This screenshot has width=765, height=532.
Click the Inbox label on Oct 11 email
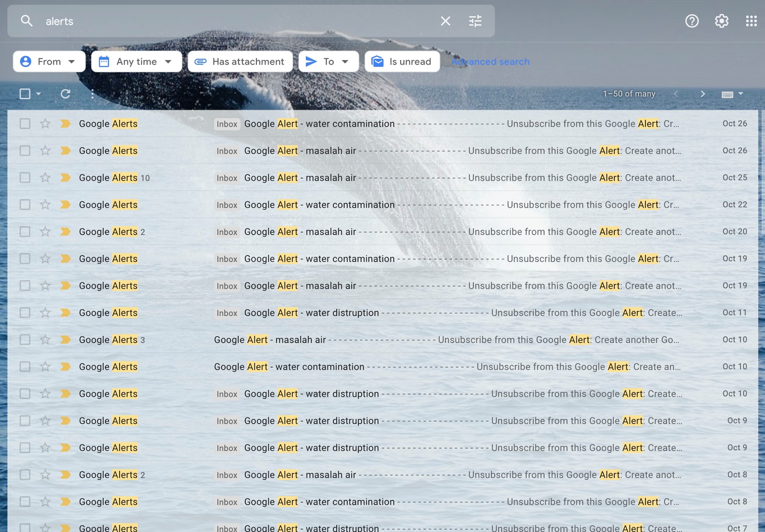[227, 313]
